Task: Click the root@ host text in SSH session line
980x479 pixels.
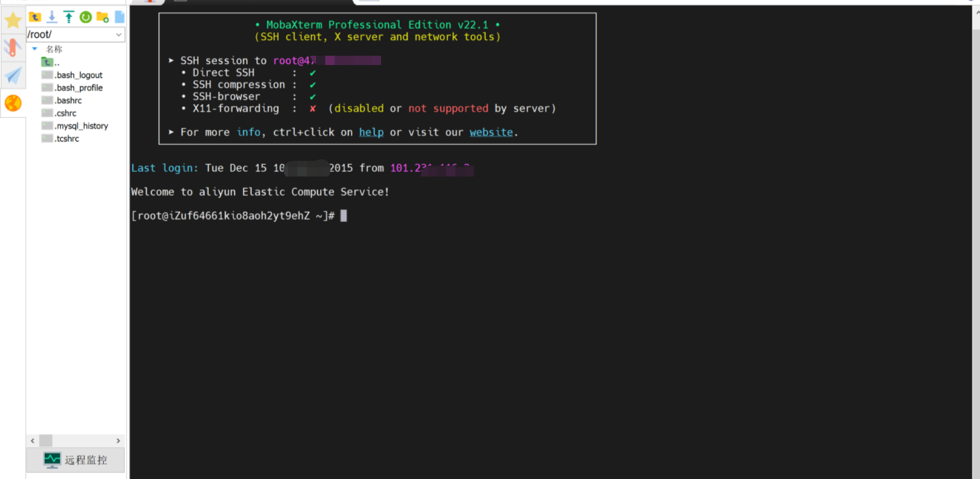Action: [x=327, y=60]
